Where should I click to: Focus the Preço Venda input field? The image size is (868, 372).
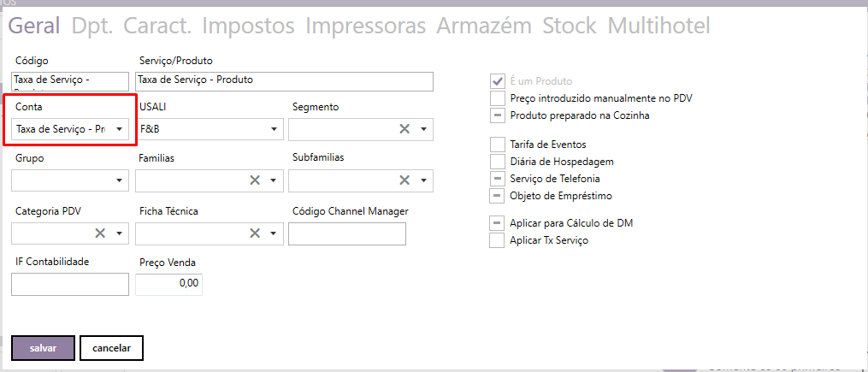(x=168, y=283)
